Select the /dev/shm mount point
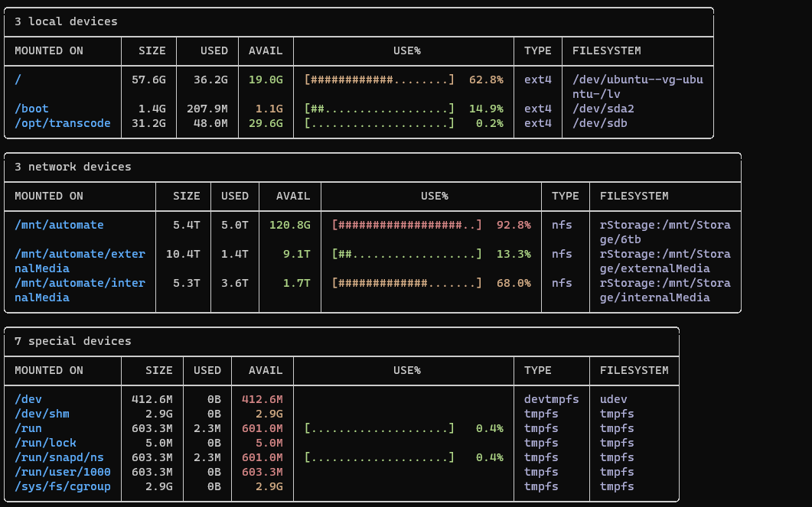The image size is (812, 507). point(42,414)
